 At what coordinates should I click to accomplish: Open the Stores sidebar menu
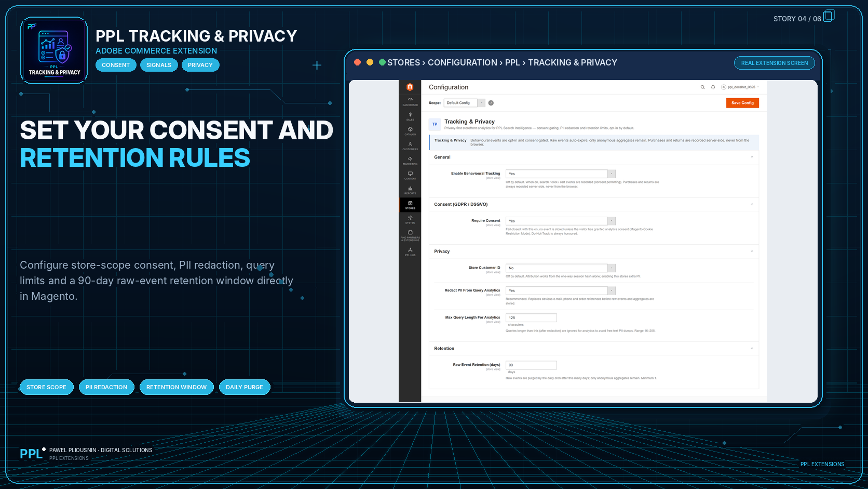pos(410,205)
